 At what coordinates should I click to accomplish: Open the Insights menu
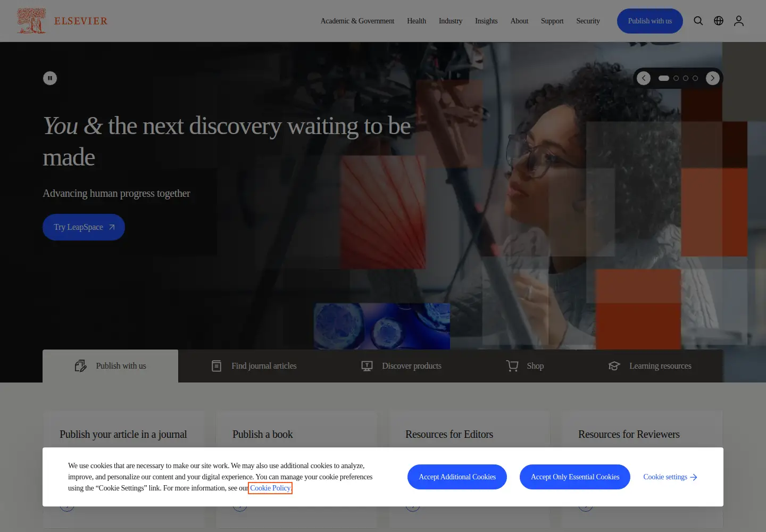[x=486, y=21]
